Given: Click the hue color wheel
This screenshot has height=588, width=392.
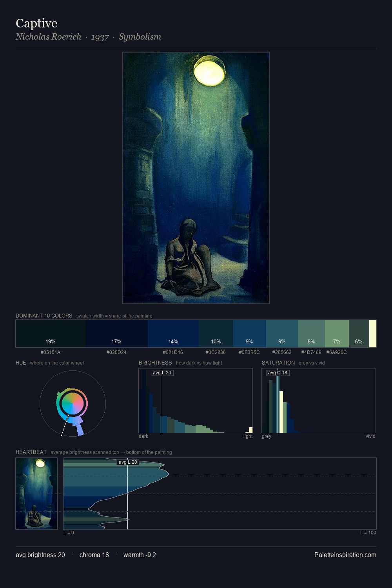Looking at the screenshot, I should [73, 403].
